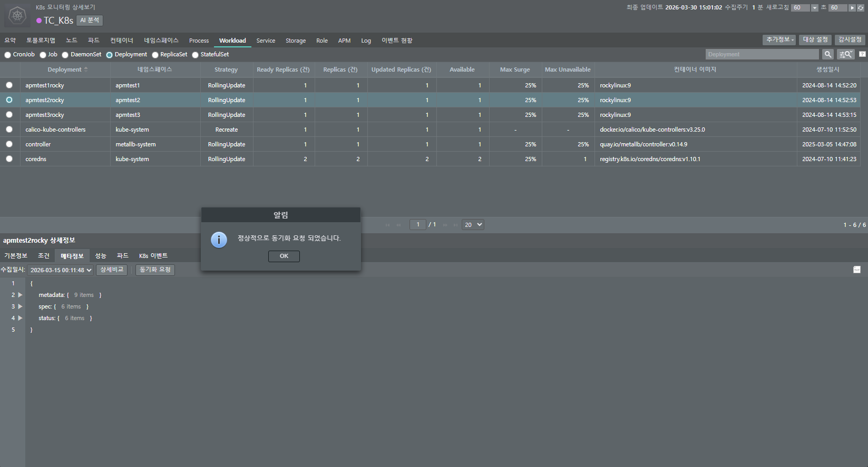Viewport: 868px width, 467px height.
Task: Click the export icon in metadata panel
Action: (856, 270)
